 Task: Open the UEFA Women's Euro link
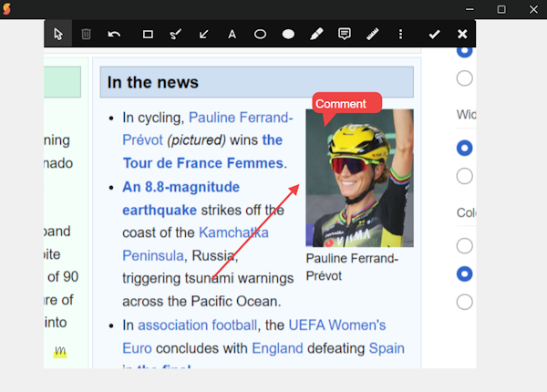click(x=337, y=325)
